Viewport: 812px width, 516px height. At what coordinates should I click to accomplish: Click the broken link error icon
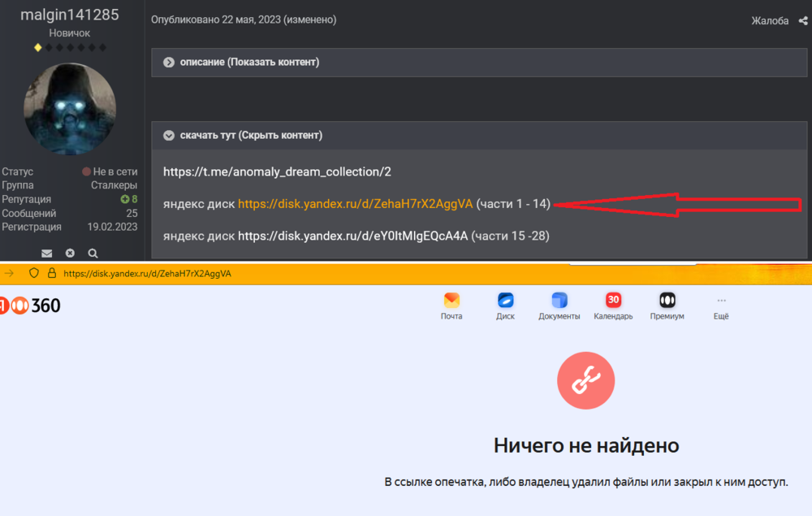[585, 381]
